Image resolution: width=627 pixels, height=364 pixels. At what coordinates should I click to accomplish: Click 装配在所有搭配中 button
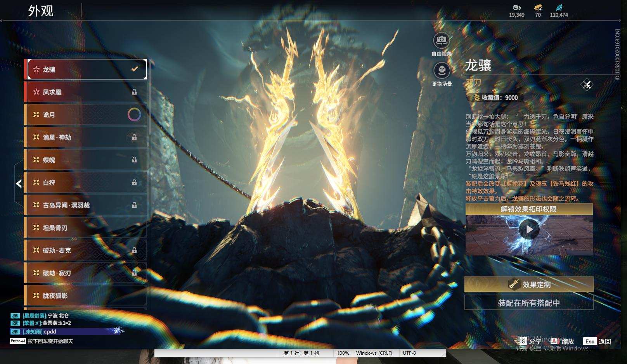529,303
